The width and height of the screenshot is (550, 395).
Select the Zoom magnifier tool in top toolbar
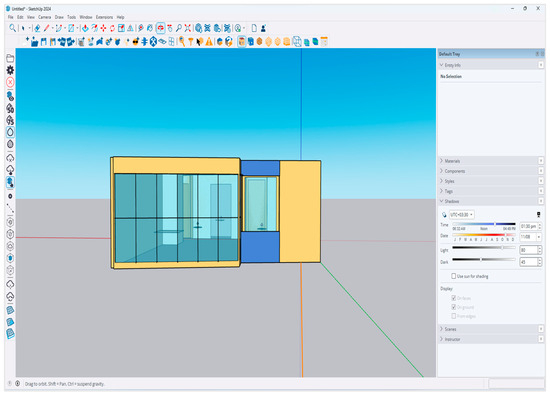pos(179,28)
